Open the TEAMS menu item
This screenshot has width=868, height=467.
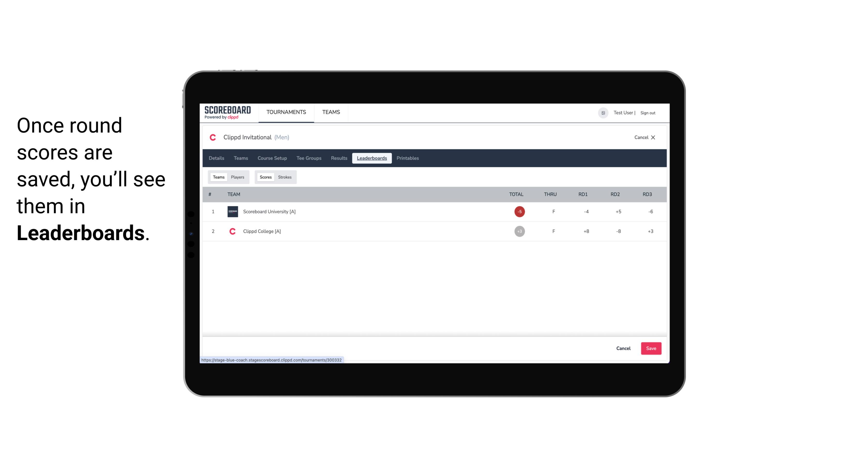pos(331,112)
